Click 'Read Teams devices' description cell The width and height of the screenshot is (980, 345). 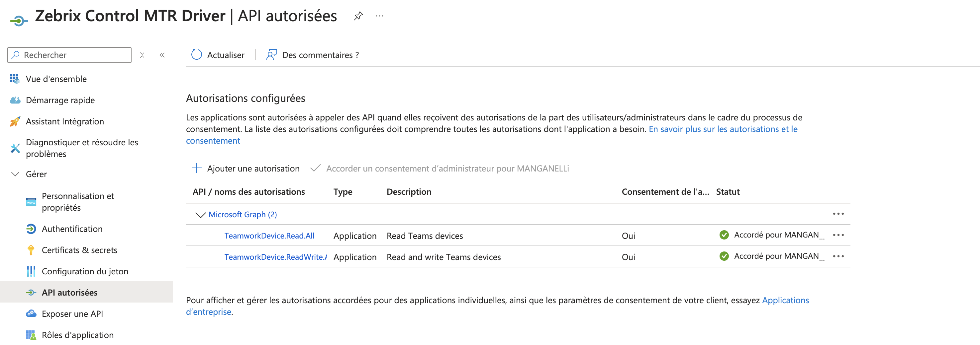(x=425, y=236)
